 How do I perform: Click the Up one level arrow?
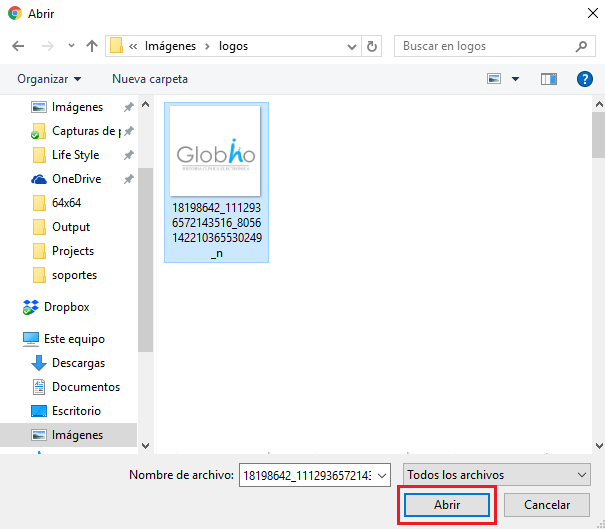(92, 46)
